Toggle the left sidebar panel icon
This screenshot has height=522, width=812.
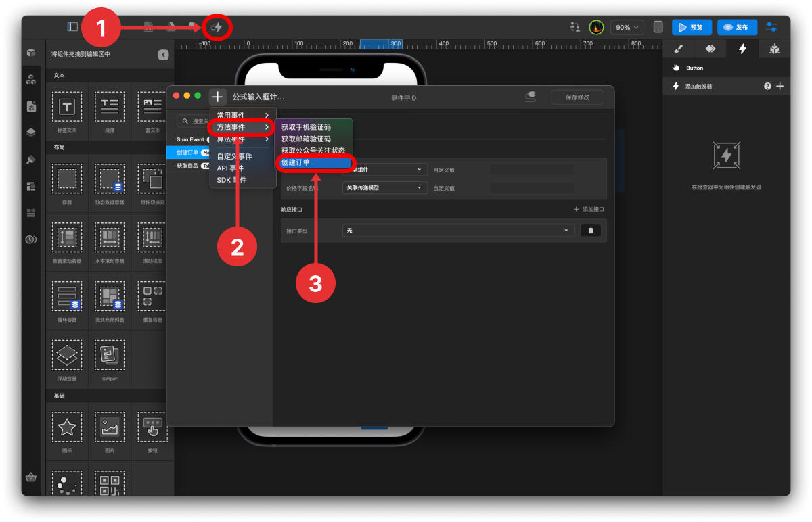click(72, 27)
